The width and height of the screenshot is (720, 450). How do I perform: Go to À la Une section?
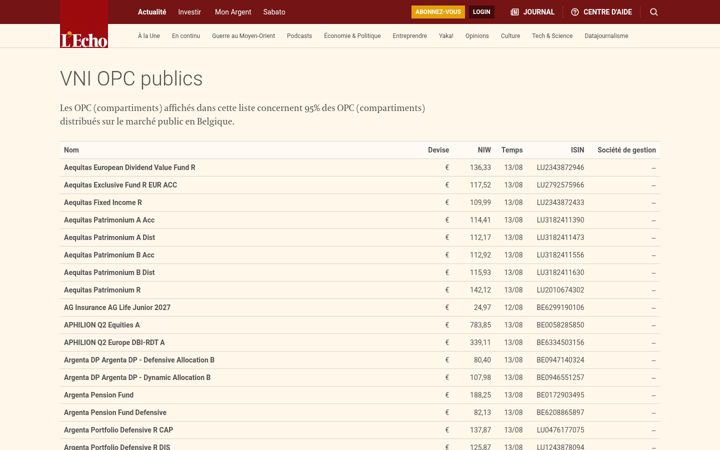click(149, 36)
